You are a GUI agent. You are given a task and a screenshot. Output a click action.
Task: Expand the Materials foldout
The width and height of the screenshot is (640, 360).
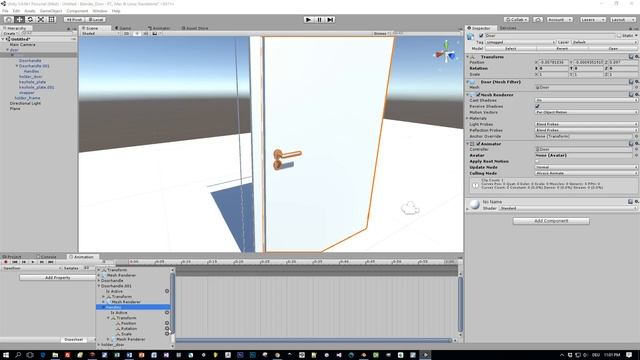[x=468, y=118]
